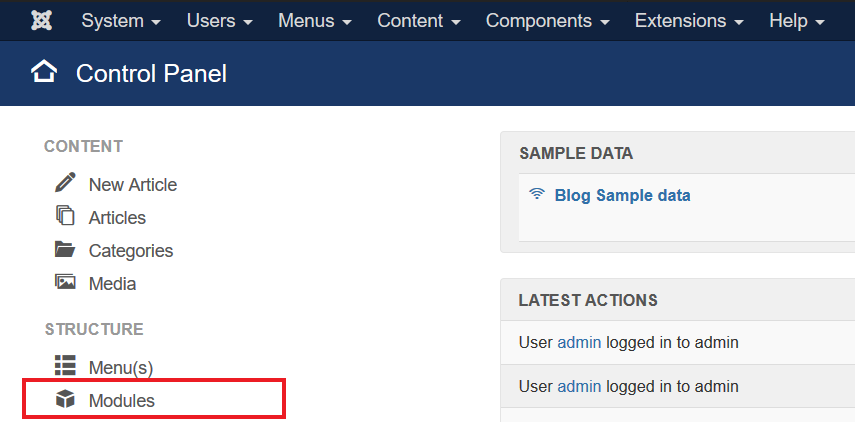Screen dimensions: 855x422
Task: Click the Joomla logo icon
Action: 41,21
